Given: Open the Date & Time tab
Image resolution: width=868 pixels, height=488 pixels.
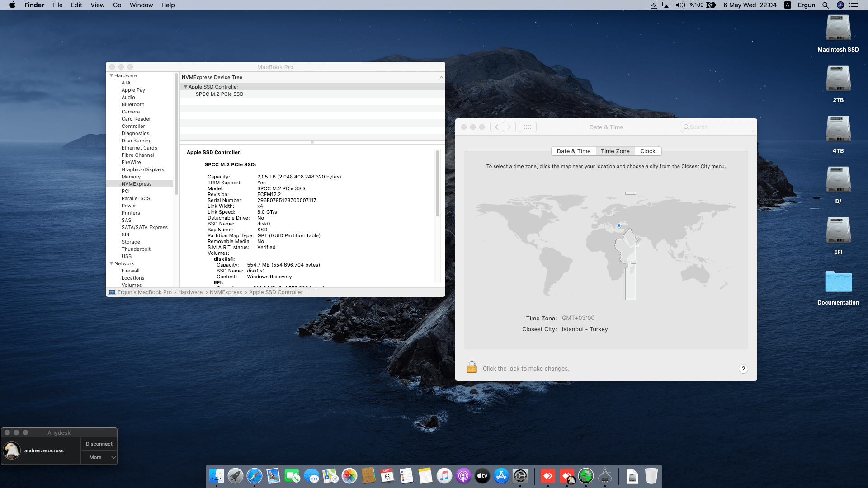Looking at the screenshot, I should coord(573,151).
